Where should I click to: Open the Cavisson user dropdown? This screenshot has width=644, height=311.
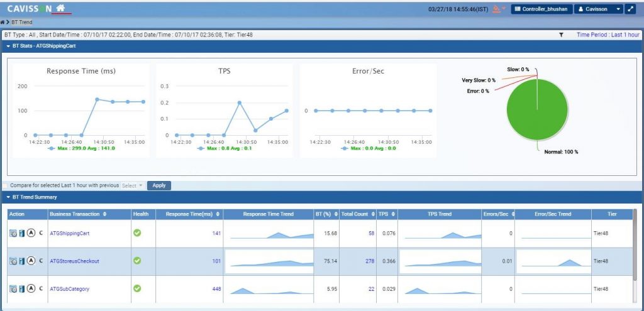599,9
